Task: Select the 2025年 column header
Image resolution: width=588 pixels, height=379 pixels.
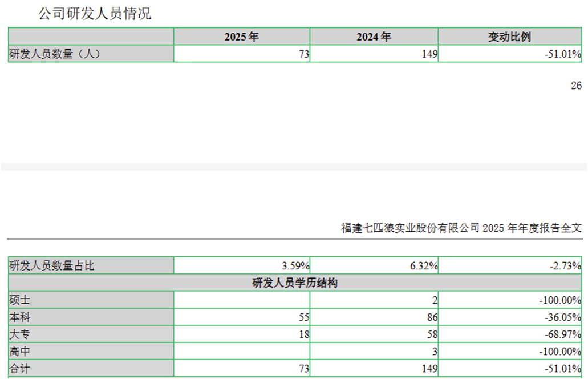Action: tap(242, 37)
